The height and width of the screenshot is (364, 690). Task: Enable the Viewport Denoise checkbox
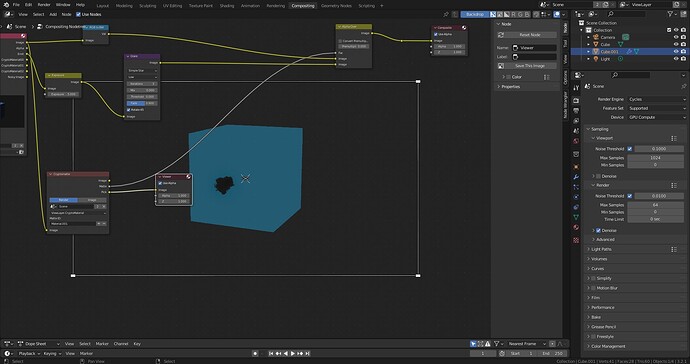598,176
